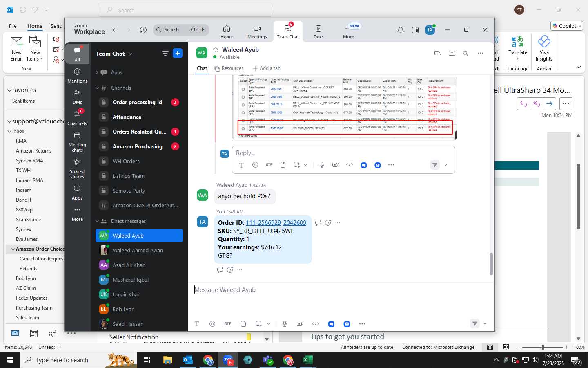588x368 pixels.
Task: Open Amazon Purchasing channel
Action: tap(139, 146)
